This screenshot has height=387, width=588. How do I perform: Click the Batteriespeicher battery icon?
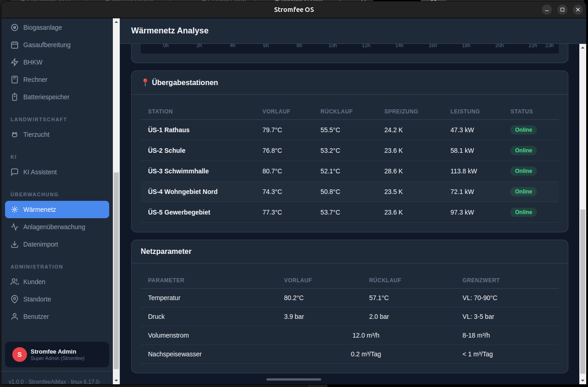coord(15,97)
